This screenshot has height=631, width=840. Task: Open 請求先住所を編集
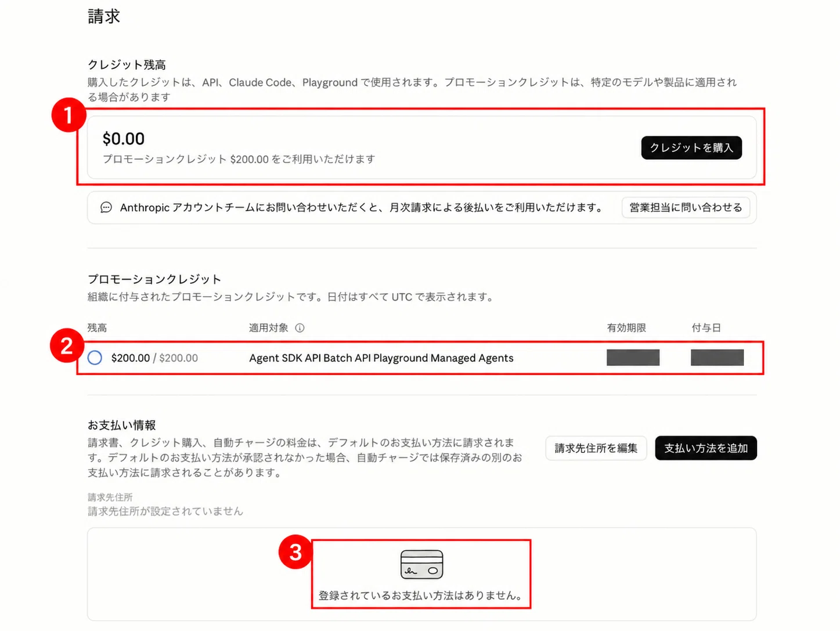click(x=596, y=448)
